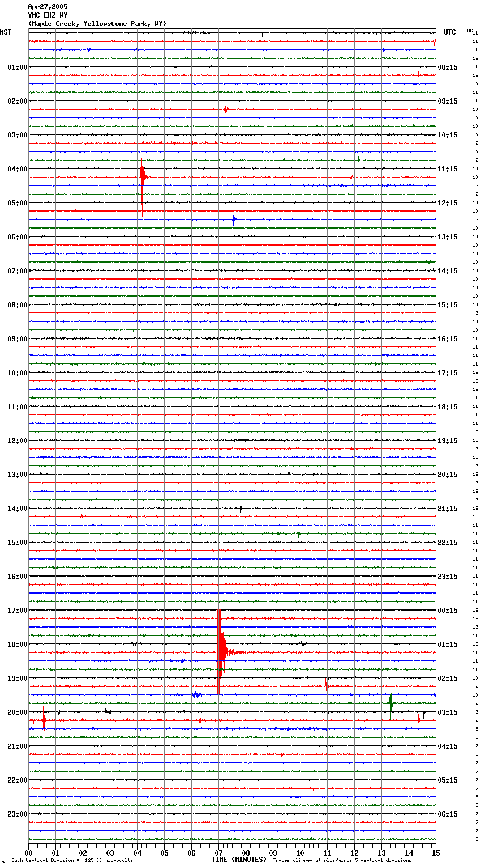Click the small red event on the 02:15 trace
Viewport: 481px width, 868px height.
click(226, 109)
